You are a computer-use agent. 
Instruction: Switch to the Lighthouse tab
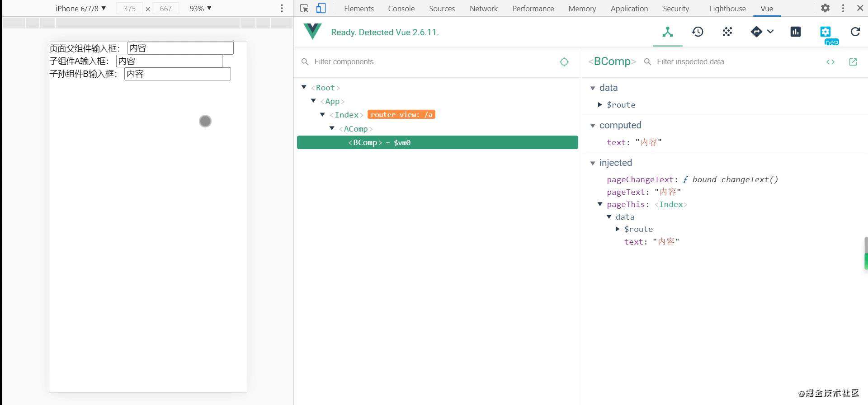727,9
